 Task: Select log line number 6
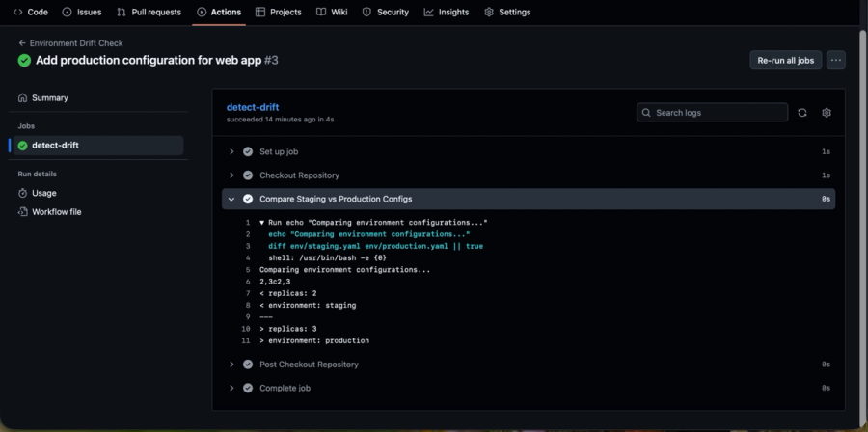248,282
